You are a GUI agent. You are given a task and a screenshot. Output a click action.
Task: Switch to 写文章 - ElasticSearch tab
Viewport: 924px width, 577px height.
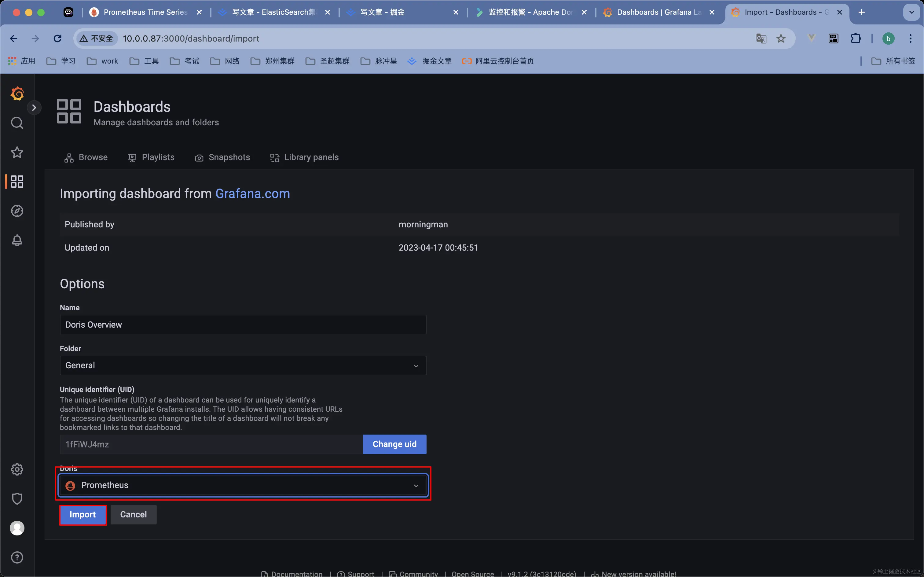[274, 12]
